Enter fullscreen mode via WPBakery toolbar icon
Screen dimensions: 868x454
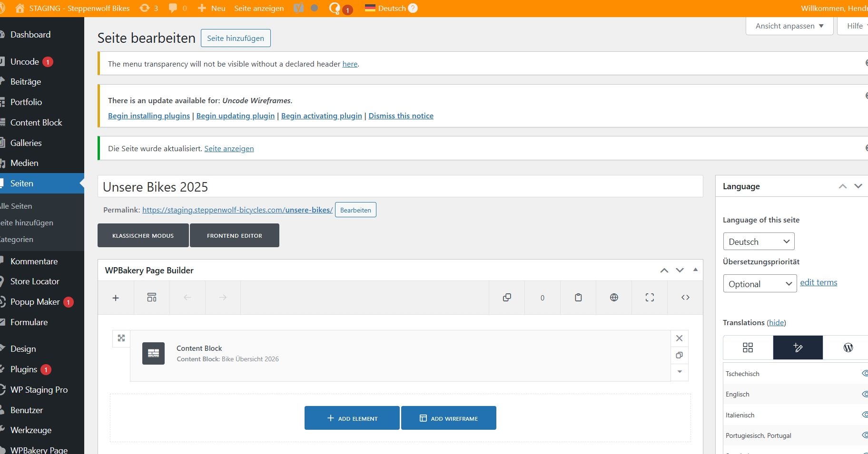tap(650, 298)
